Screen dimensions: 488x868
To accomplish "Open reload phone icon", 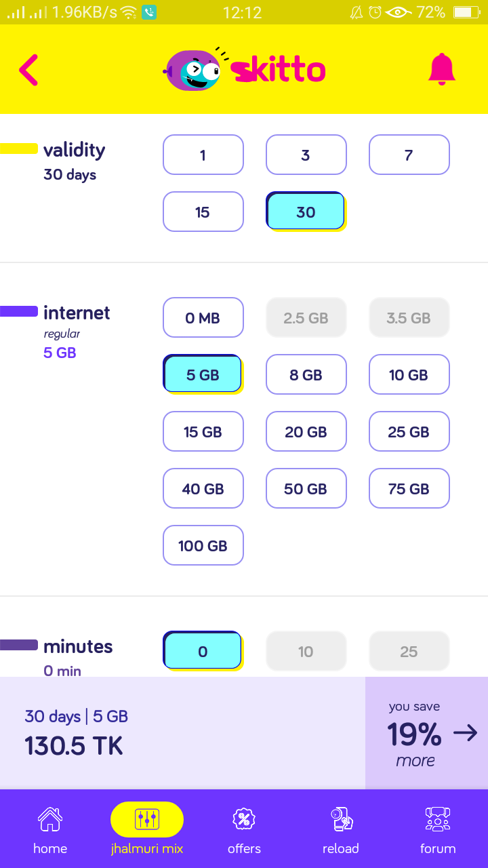I will point(341,819).
